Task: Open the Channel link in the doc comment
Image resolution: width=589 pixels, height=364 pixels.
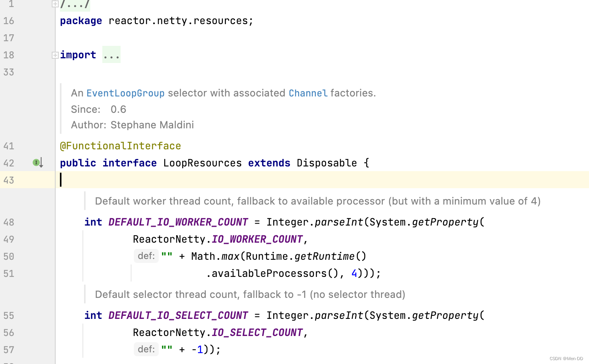Action: point(308,93)
